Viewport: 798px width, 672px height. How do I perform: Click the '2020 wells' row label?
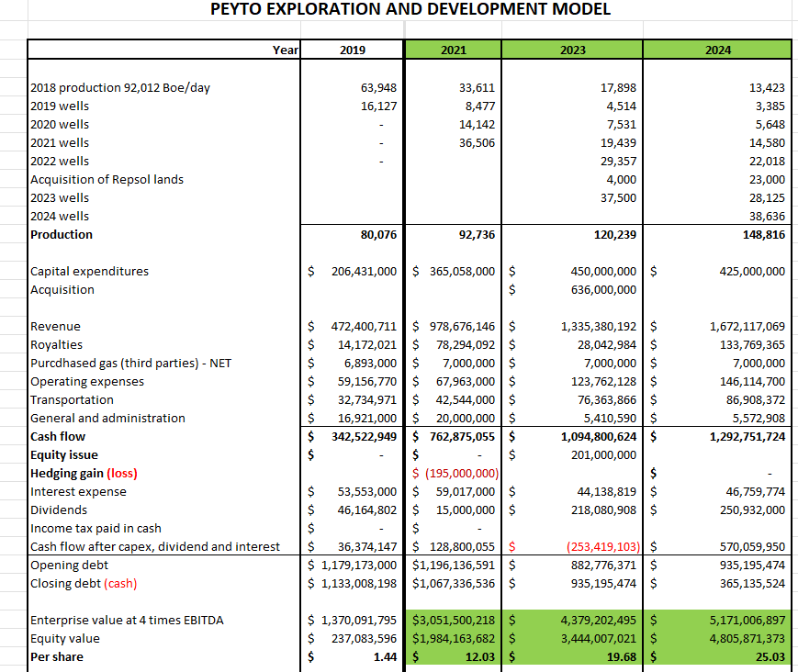point(60,124)
